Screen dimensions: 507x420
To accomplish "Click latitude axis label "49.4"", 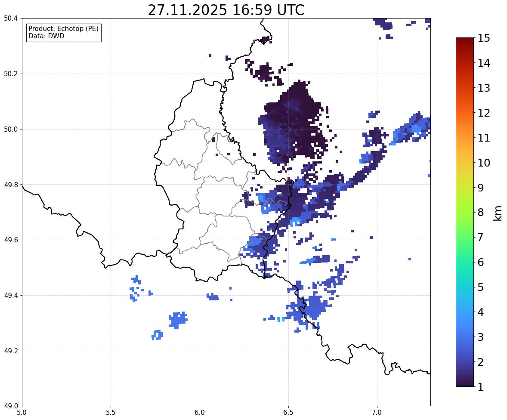I will pos(11,296).
